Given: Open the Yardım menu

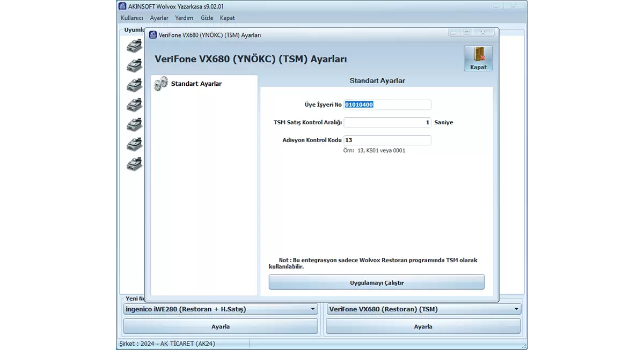Looking at the screenshot, I should (184, 18).
